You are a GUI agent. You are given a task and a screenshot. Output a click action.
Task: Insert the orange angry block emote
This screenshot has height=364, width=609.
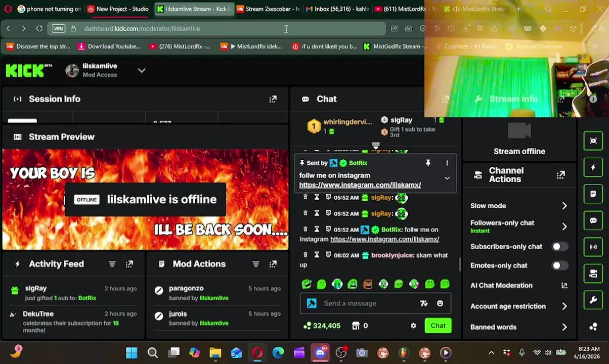368,285
